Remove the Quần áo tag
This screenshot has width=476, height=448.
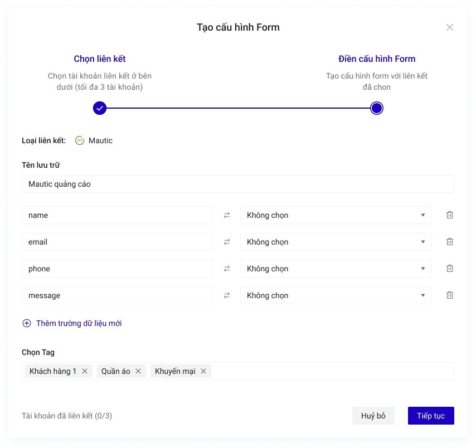coord(138,371)
